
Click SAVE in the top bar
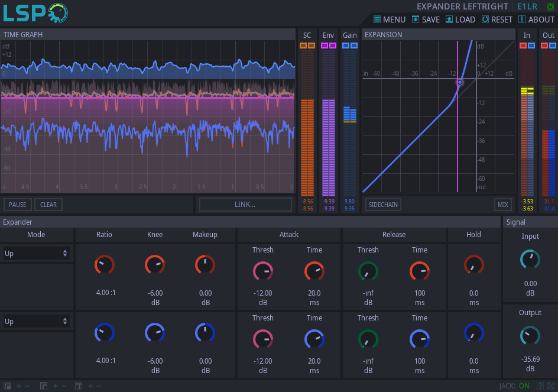pos(426,20)
